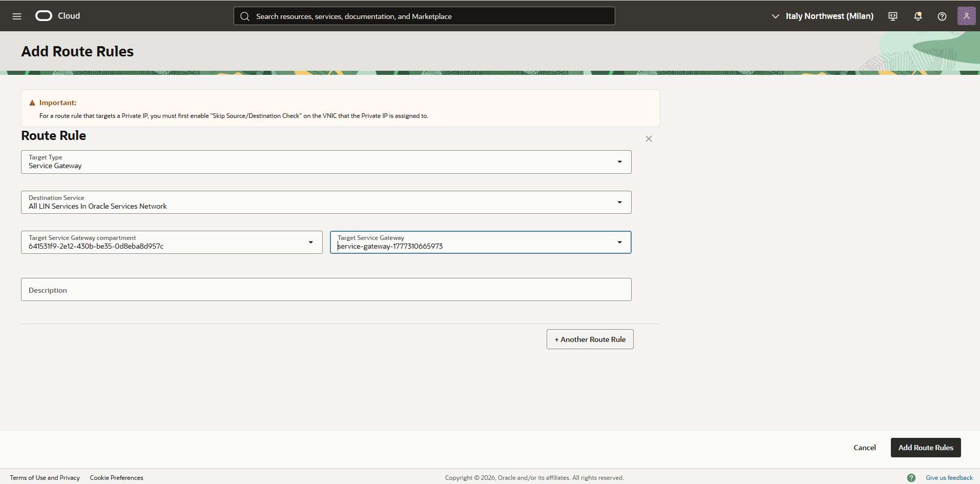Click the copyright notice in footer
The height and width of the screenshot is (484, 980).
[534, 478]
